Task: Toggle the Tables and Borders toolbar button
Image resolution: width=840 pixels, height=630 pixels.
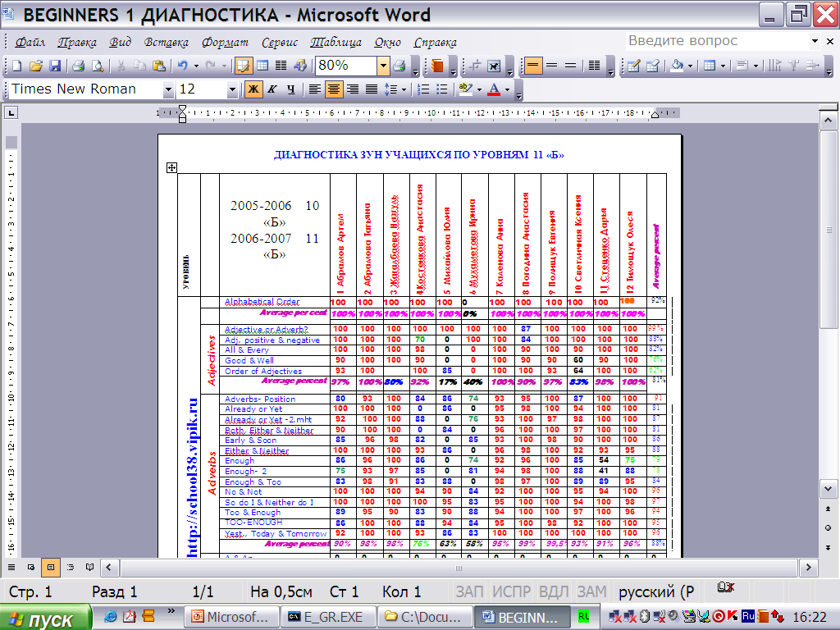Action: tap(243, 66)
